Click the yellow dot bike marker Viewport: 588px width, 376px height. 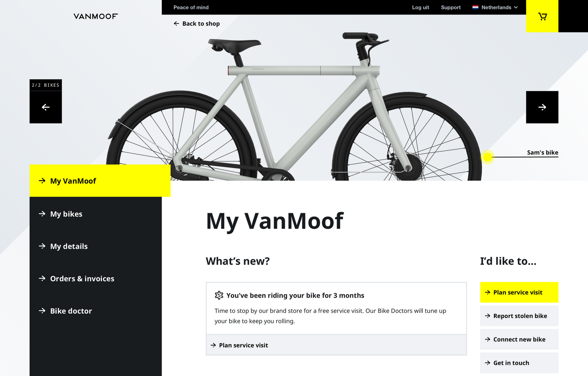pyautogui.click(x=487, y=157)
